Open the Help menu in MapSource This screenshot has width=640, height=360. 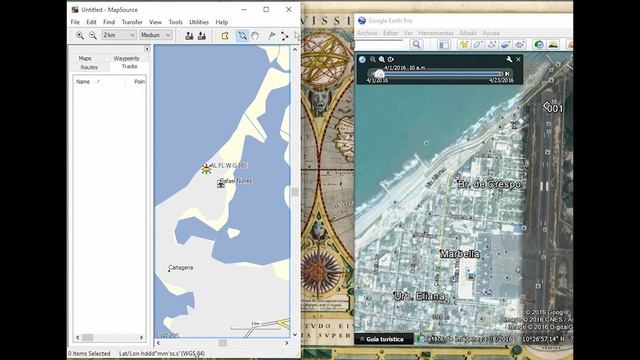pos(222,22)
